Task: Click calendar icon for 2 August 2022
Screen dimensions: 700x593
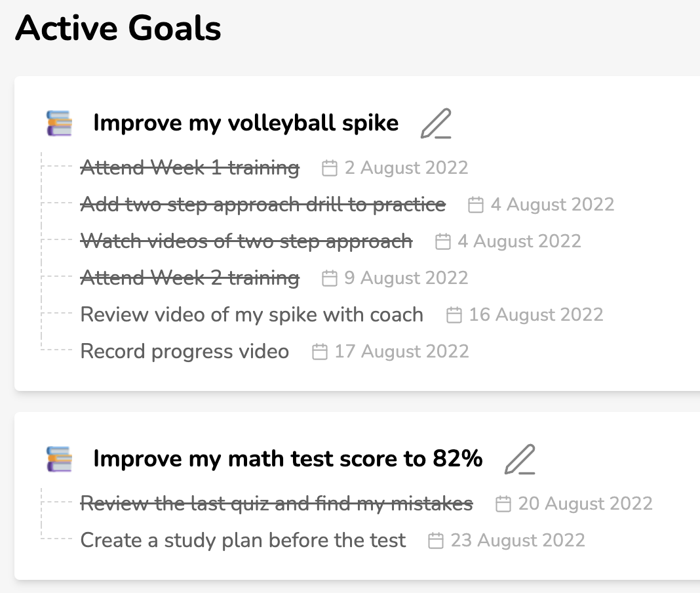Action: tap(330, 169)
